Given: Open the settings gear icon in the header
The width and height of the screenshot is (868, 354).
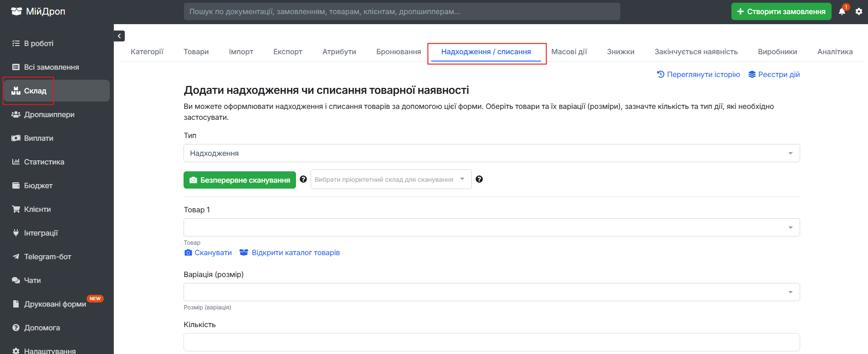Looking at the screenshot, I should tap(859, 11).
